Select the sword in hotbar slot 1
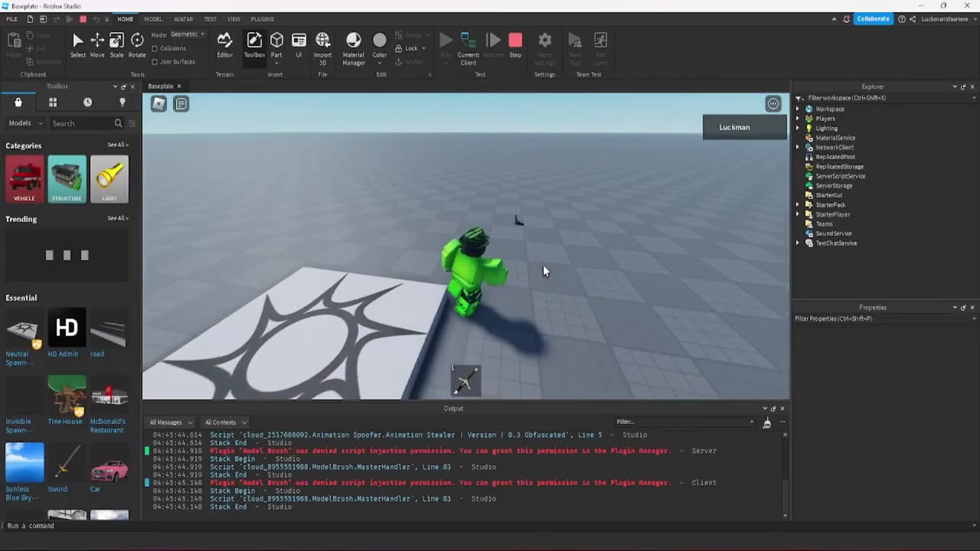The height and width of the screenshot is (551, 980). 465,380
